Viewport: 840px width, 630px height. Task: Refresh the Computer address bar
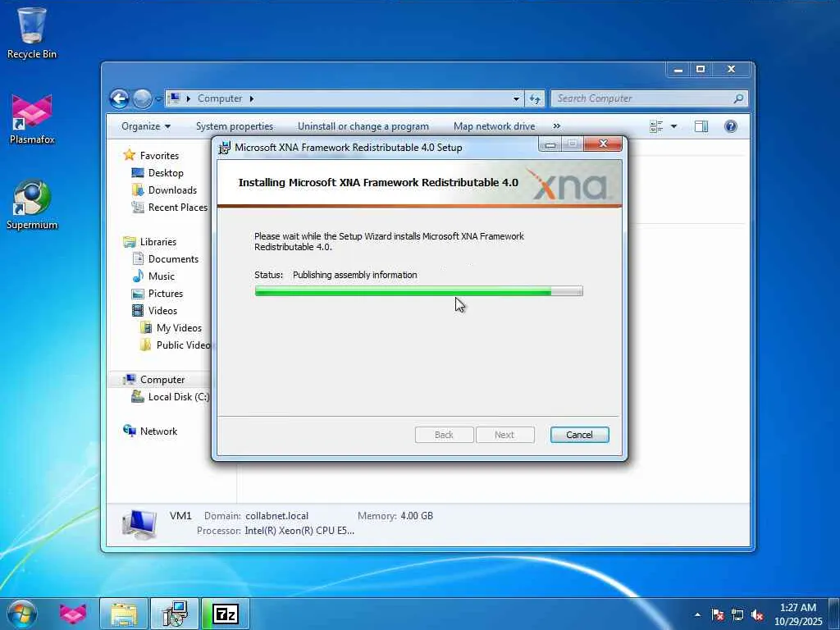tap(535, 98)
